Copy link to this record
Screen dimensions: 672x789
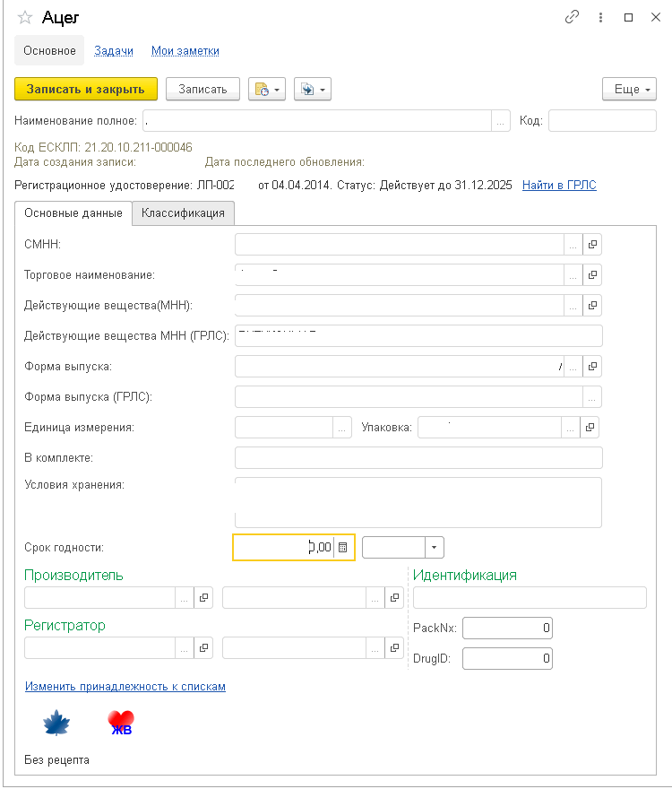[x=572, y=17]
